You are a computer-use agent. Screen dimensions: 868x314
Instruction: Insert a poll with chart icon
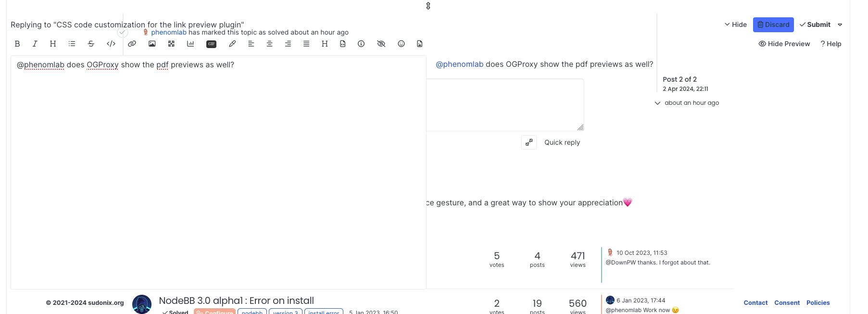point(190,44)
